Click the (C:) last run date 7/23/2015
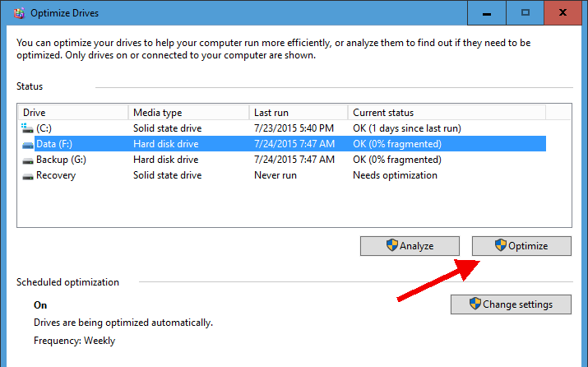Screen dimensions: 588x367 tap(294, 128)
